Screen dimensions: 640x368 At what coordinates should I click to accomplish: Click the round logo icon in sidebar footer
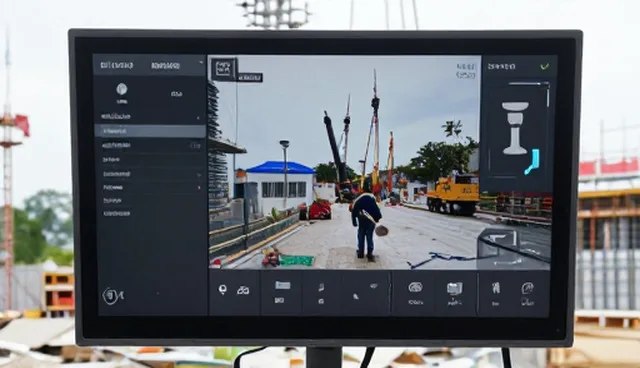click(113, 296)
